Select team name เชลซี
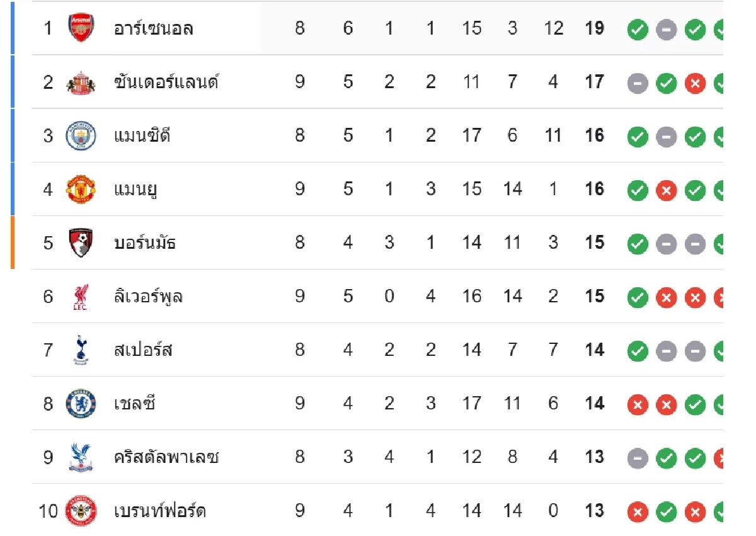This screenshot has width=756, height=536. coord(134,404)
